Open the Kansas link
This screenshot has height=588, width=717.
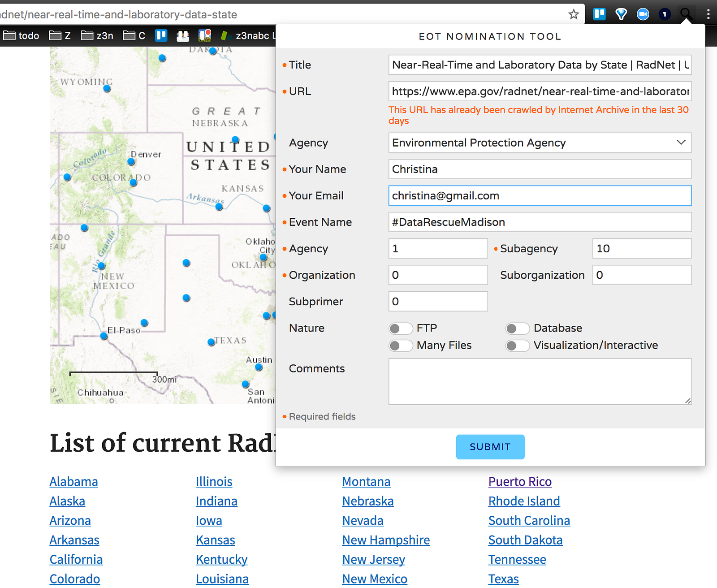(x=216, y=540)
